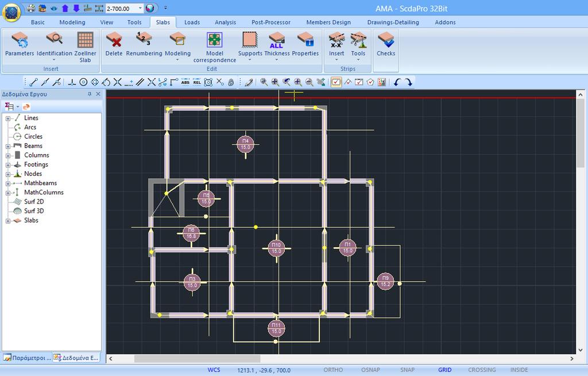Screen dimensions: 588x376
Task: Click the AMA application orb button
Action: (11, 12)
